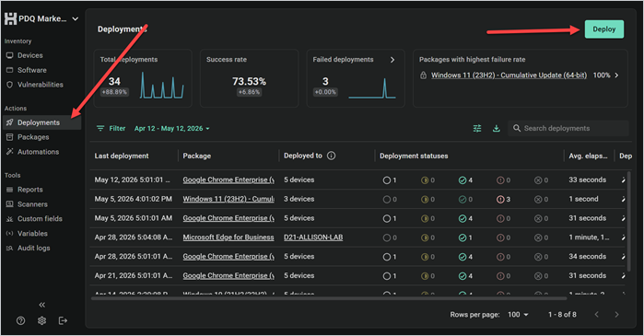Viewport: 644px width, 336px height.
Task: Open settings via the gear icon
Action: [41, 321]
